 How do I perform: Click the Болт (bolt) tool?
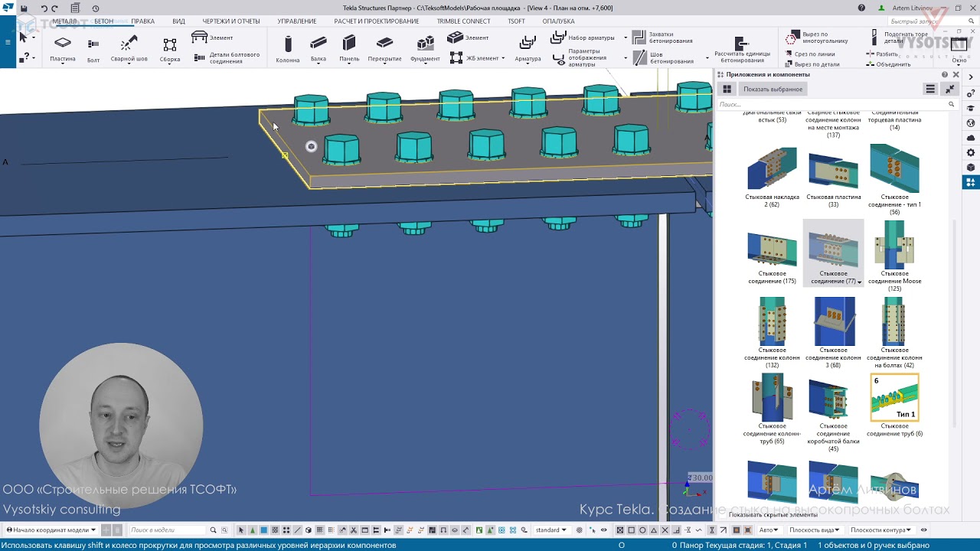93,51
